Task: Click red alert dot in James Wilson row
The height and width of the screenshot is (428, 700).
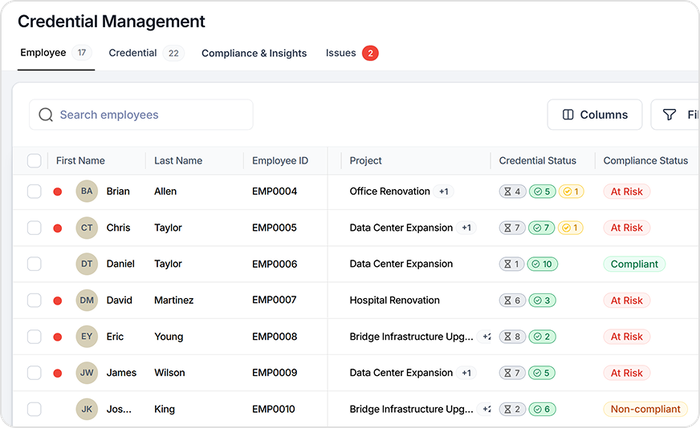Action: coord(57,373)
